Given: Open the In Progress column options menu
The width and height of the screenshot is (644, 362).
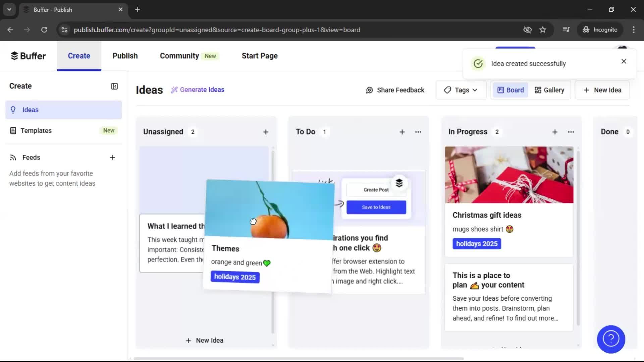Looking at the screenshot, I should 571,132.
